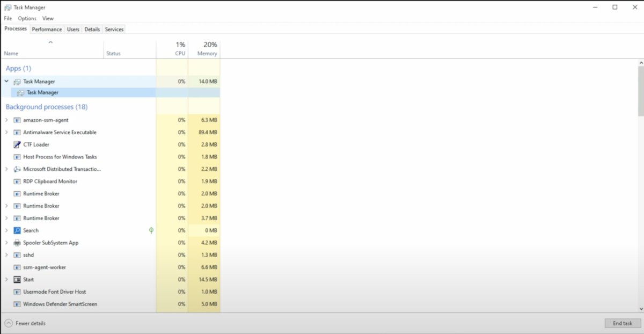Click the 89.4 MB memory value
Screen dimensions: 644x334
click(x=207, y=133)
